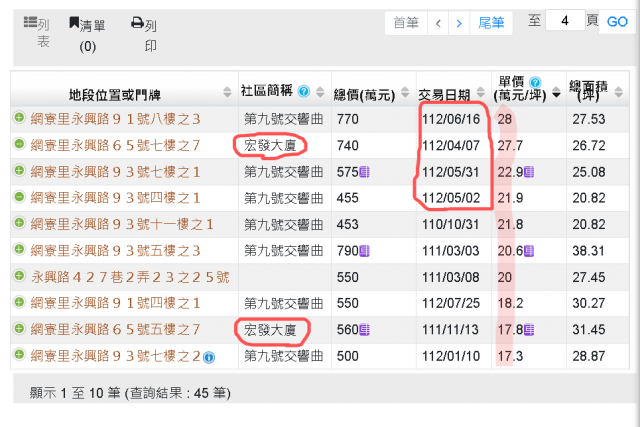640x427 pixels.
Task: Click the page number input field
Action: [565, 20]
